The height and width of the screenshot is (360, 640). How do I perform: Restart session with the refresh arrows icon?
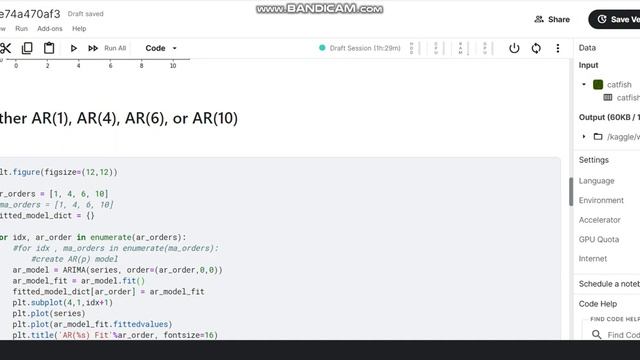[536, 48]
